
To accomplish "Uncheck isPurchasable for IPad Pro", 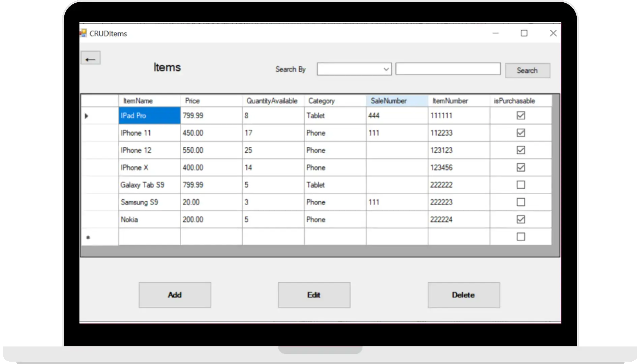I will pyautogui.click(x=521, y=116).
